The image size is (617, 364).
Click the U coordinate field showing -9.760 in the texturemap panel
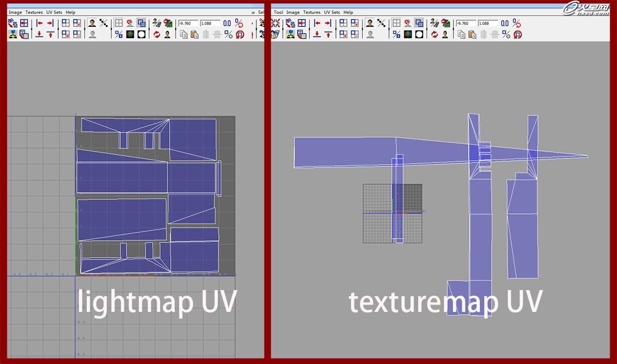[x=466, y=23]
